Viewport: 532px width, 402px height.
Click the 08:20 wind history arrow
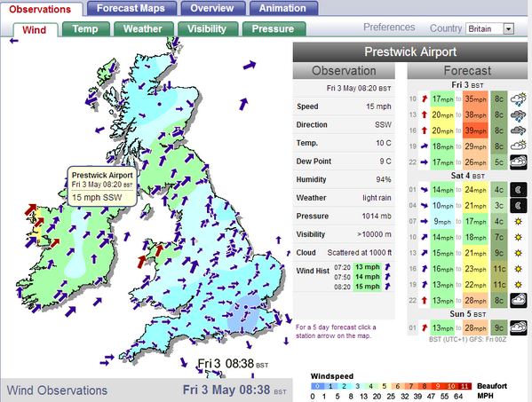[387, 287]
